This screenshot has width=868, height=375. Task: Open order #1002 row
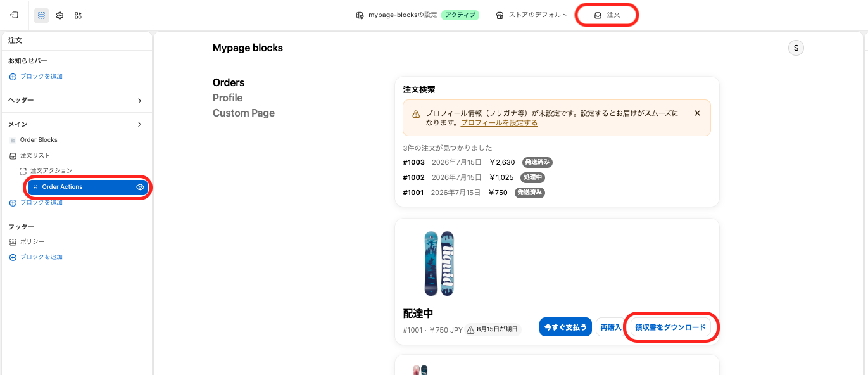click(x=474, y=177)
